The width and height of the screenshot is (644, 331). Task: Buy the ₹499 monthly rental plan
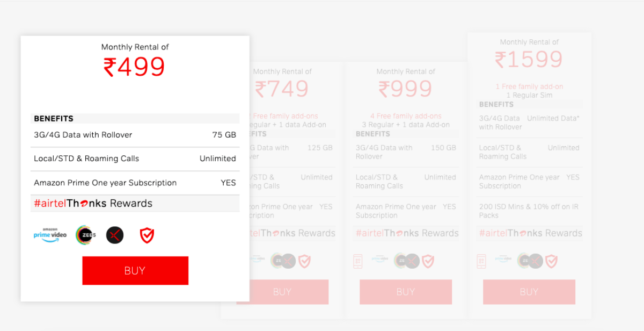pyautogui.click(x=135, y=270)
